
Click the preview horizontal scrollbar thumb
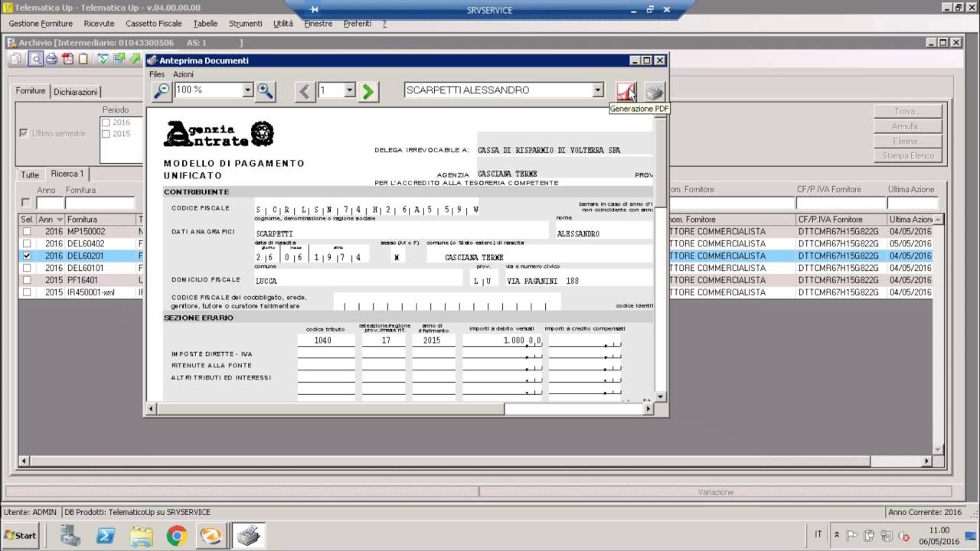click(x=329, y=409)
